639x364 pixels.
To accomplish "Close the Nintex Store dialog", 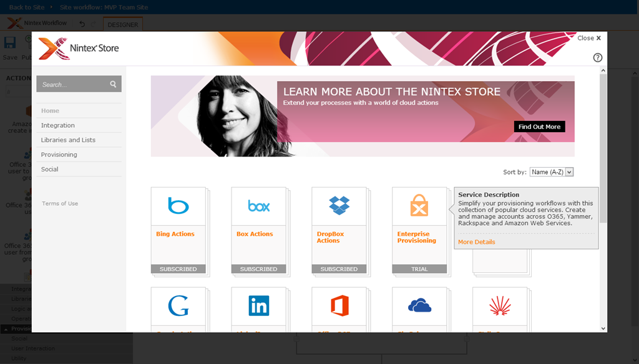I will (x=589, y=38).
